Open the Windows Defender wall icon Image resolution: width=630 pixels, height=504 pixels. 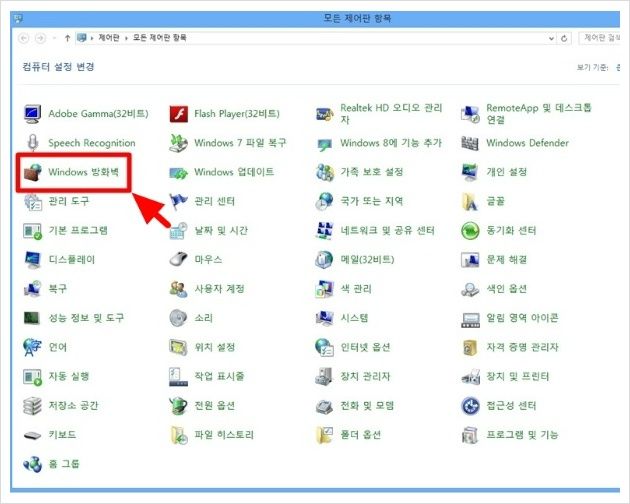[470, 143]
